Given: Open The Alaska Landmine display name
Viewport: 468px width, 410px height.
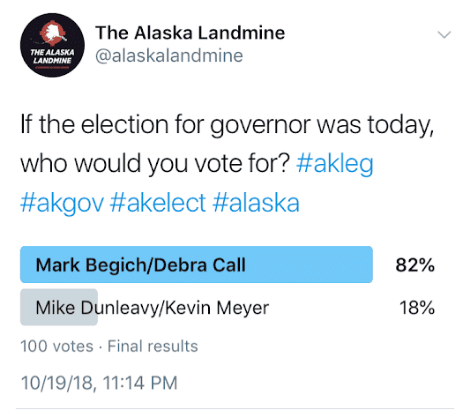Looking at the screenshot, I should tap(190, 33).
